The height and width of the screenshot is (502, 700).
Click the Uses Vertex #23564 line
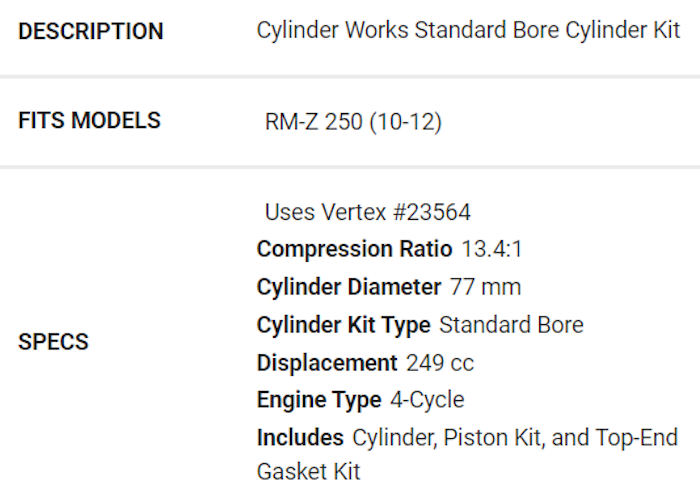click(x=367, y=212)
